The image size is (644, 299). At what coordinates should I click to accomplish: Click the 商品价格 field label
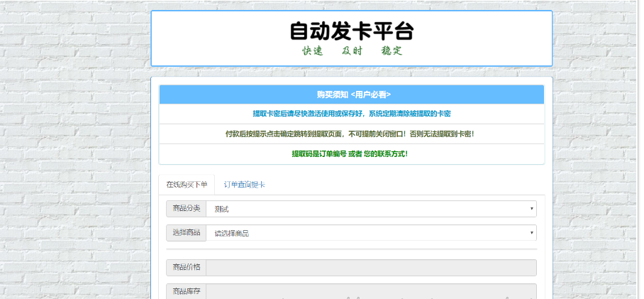187,268
